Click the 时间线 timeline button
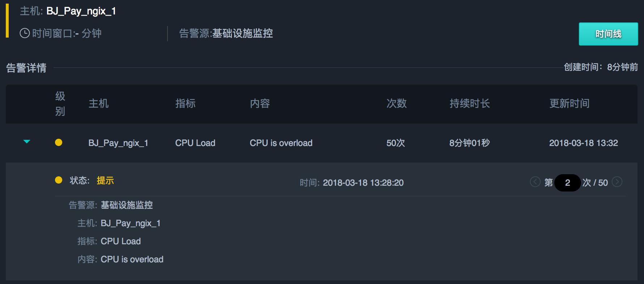The height and width of the screenshot is (284, 644). click(608, 34)
